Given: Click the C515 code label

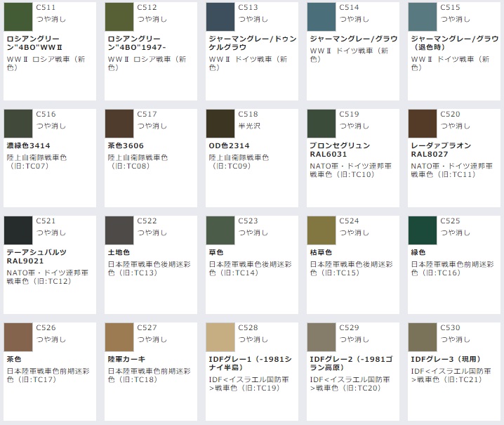Looking at the screenshot, I should tap(450, 8).
